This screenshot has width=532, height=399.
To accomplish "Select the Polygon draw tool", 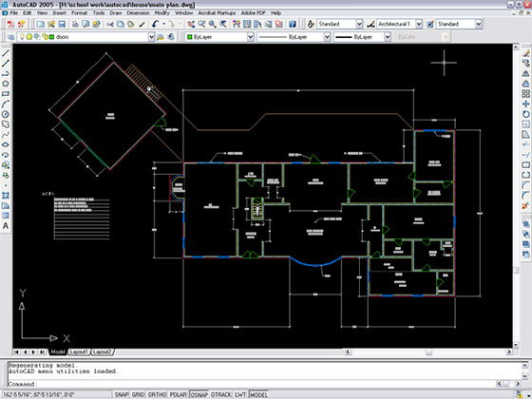I will coord(6,84).
